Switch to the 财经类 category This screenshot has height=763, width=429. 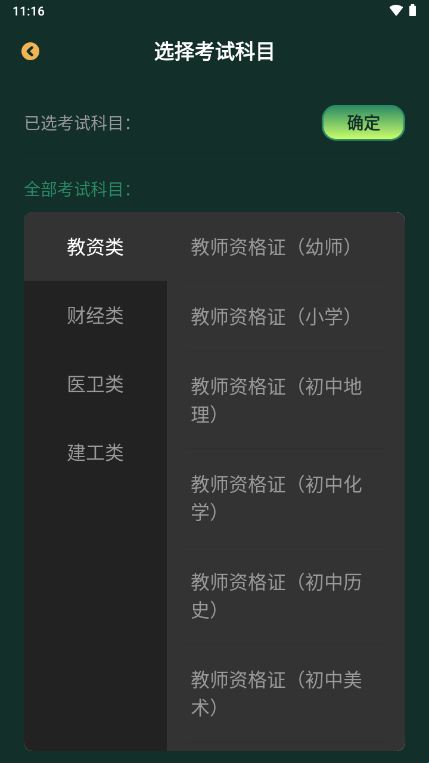(95, 315)
